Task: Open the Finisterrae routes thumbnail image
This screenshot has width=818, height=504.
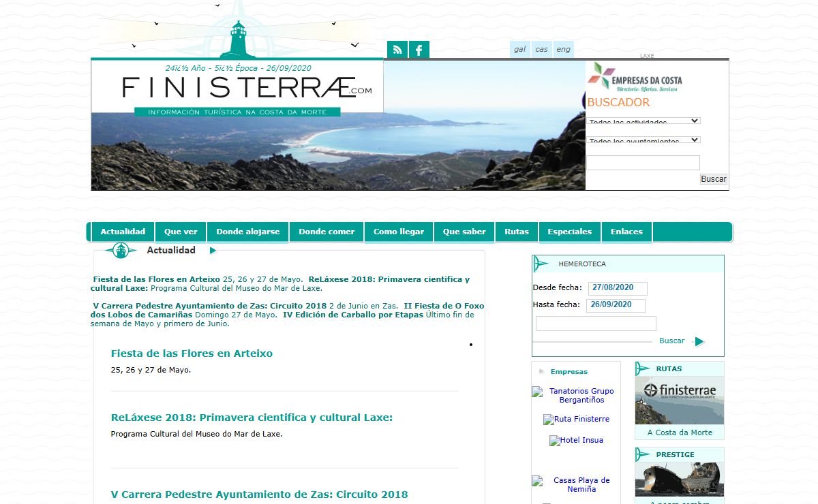Action: coord(680,400)
